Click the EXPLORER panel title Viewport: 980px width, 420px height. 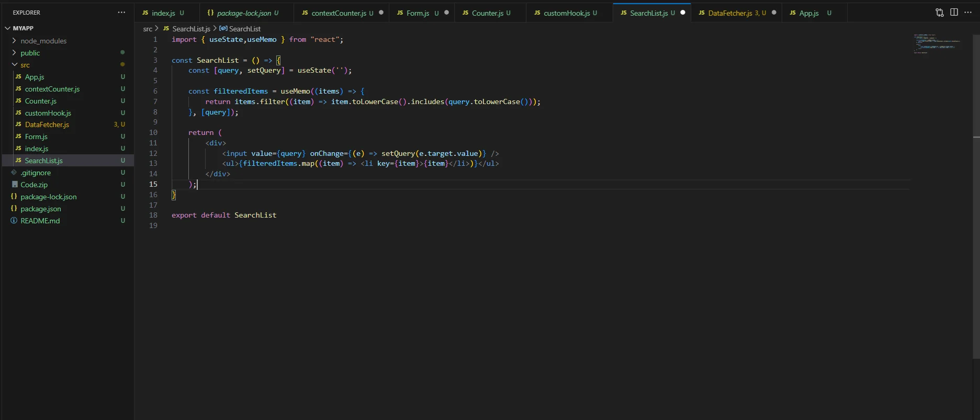coord(27,13)
